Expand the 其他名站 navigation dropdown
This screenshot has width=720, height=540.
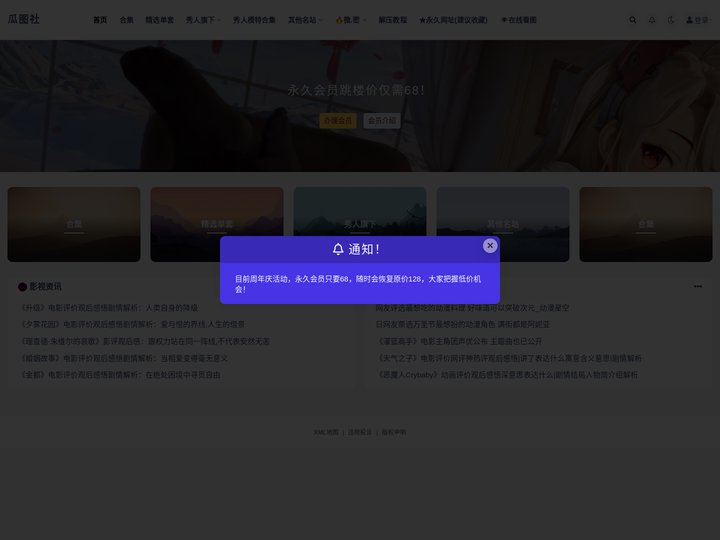click(x=305, y=20)
